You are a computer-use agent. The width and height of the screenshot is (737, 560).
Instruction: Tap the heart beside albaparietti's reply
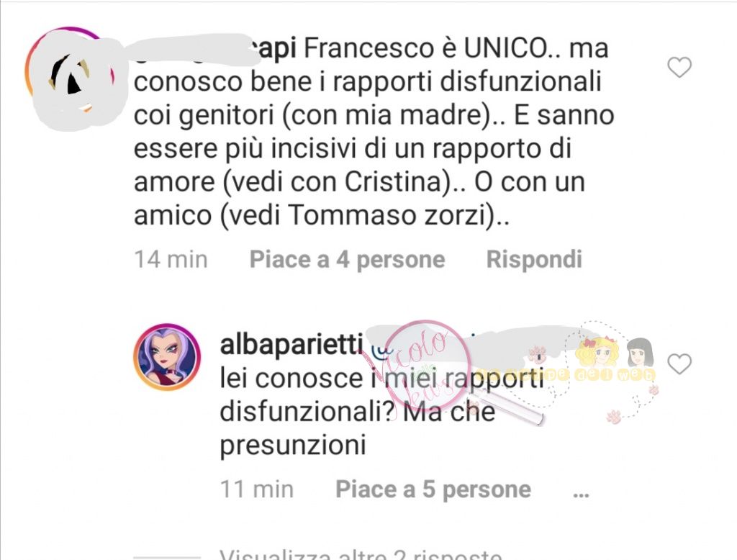coord(679,364)
